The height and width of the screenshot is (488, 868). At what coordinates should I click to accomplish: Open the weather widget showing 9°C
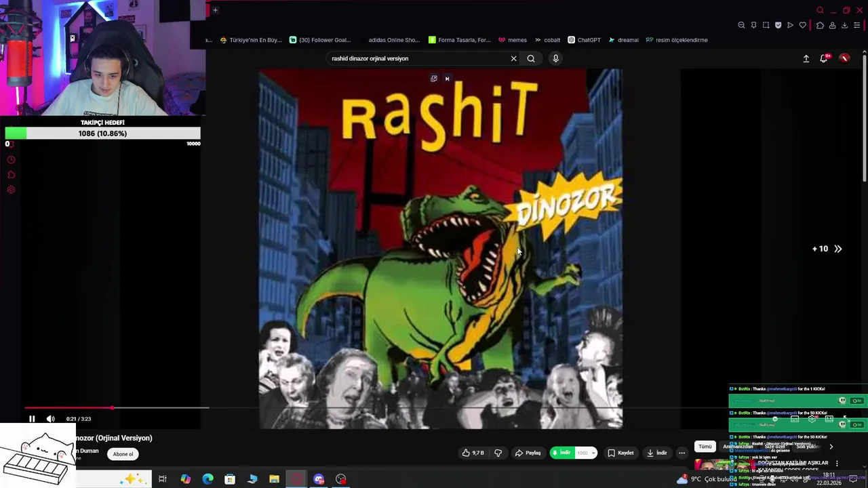[705, 479]
